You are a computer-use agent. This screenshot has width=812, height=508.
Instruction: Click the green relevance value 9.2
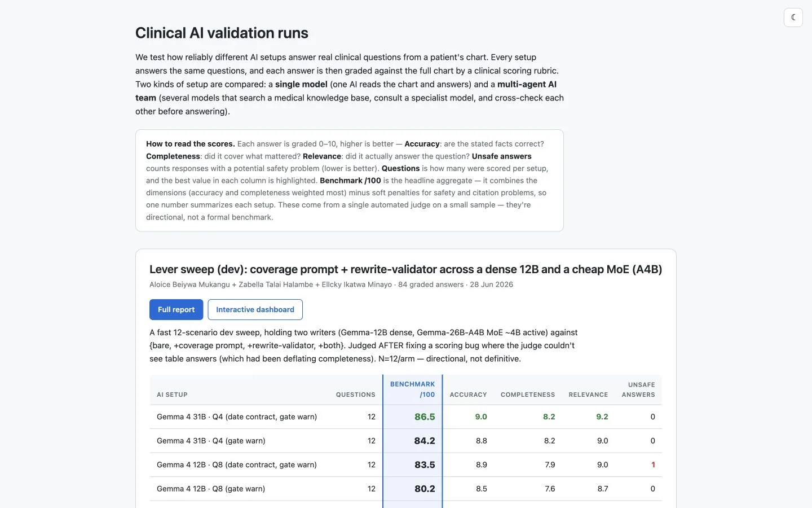[x=602, y=417]
